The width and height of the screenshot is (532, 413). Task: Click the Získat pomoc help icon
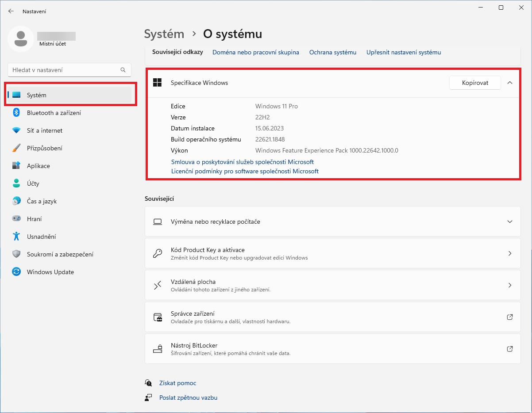click(x=148, y=383)
